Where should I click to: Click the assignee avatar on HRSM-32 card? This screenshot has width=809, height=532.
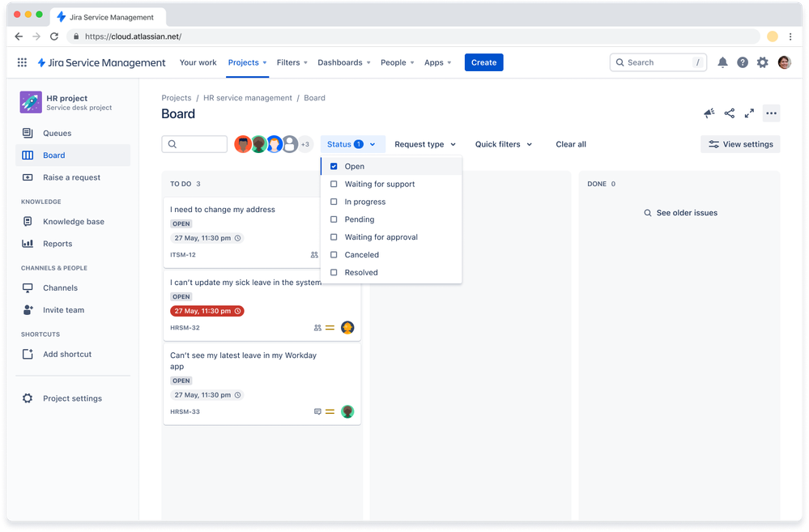pos(347,328)
